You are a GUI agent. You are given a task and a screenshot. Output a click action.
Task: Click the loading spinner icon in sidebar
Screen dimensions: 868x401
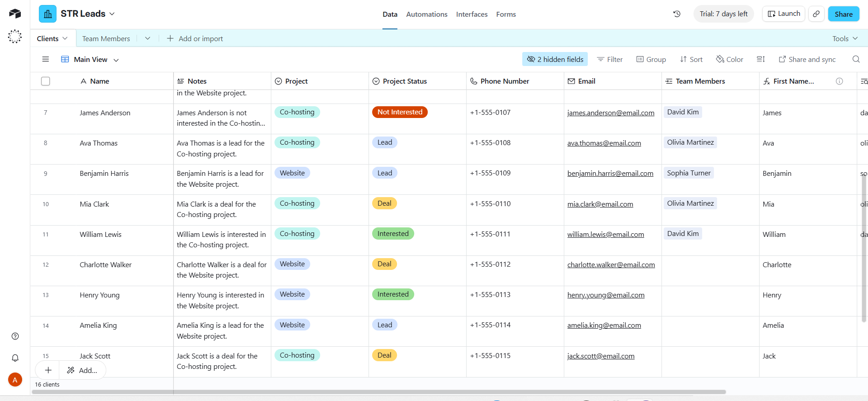coord(15,37)
